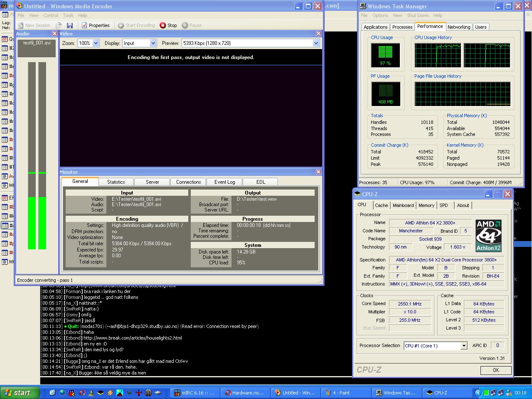Image resolution: width=532 pixels, height=399 pixels.
Task: Switch to CPU-Z Memory tab
Action: click(426, 205)
